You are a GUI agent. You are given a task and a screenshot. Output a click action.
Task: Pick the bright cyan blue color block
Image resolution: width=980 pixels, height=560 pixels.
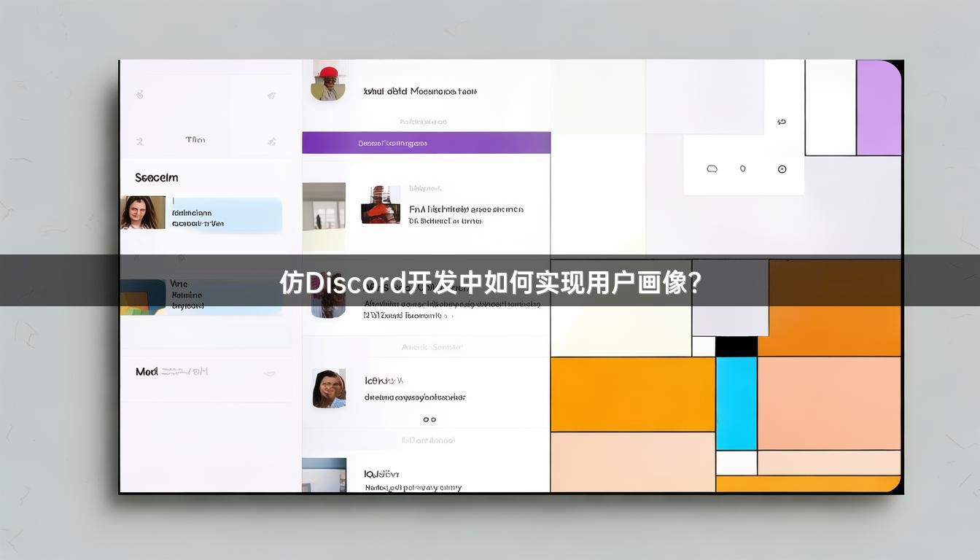[736, 402]
